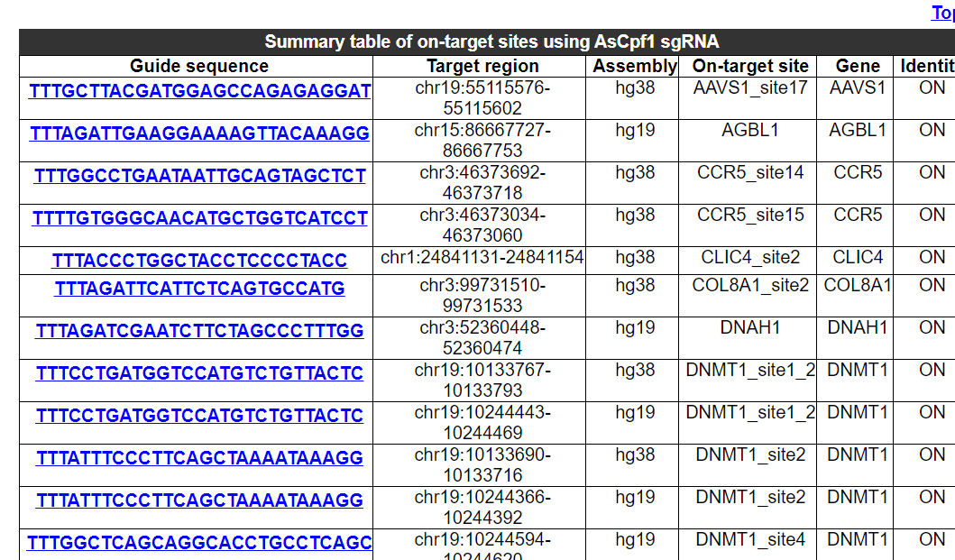The width and height of the screenshot is (955, 560).
Task: Select the COL8A1_site2 guide sequence link
Action: 199,289
